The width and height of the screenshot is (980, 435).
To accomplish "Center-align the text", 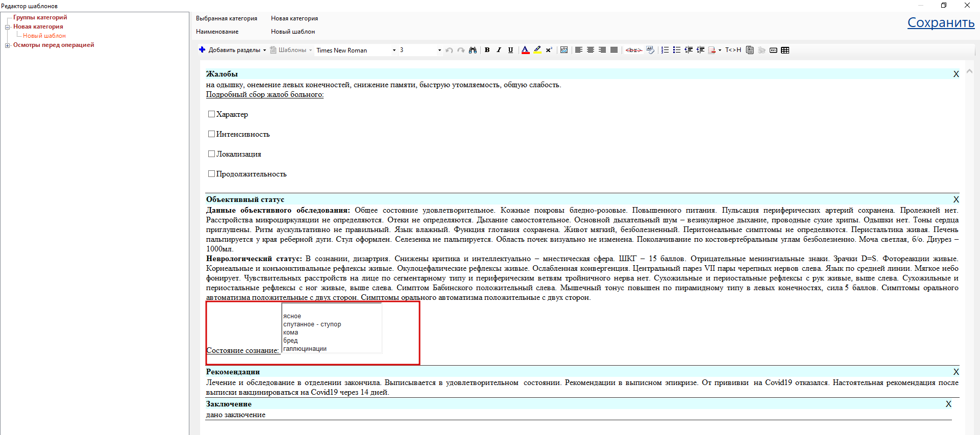I will pos(591,50).
